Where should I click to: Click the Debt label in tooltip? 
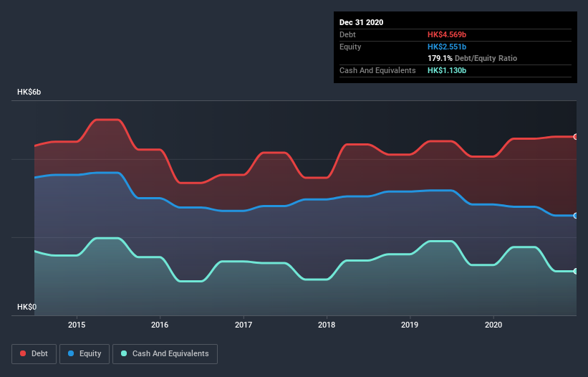pyautogui.click(x=347, y=34)
